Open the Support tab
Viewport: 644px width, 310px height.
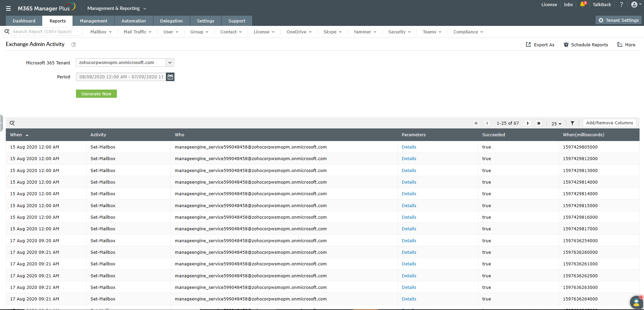(237, 21)
